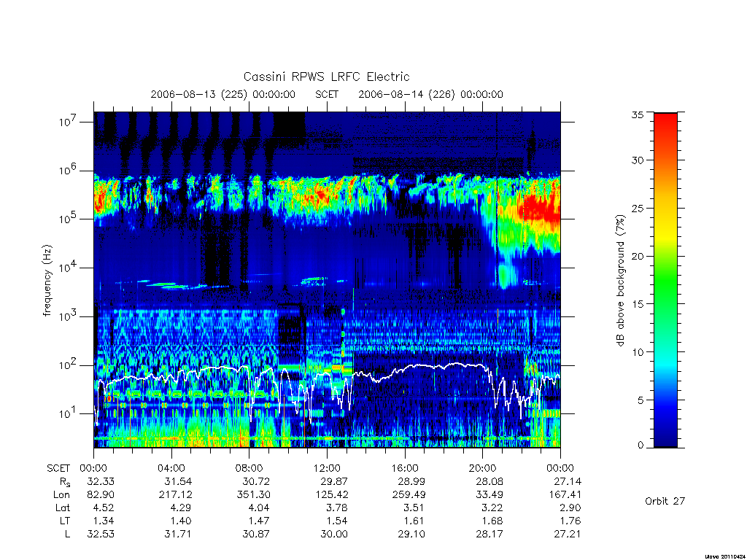Click the '10^6' frequency tick label

coord(69,171)
